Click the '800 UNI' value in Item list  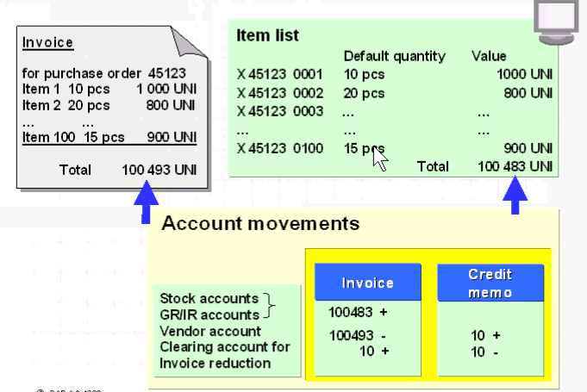[x=528, y=93]
